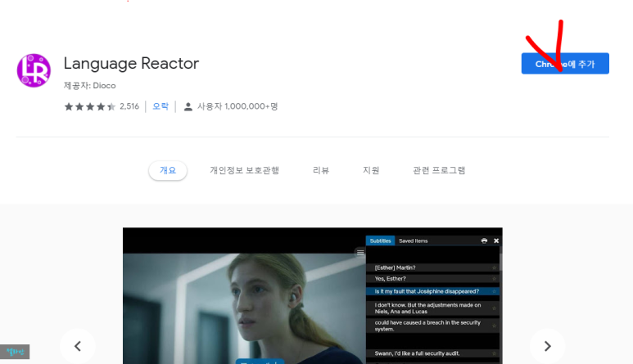Viewport: 633px width, 364px height.
Task: Close the subtitle panel with X icon
Action: pyautogui.click(x=496, y=240)
